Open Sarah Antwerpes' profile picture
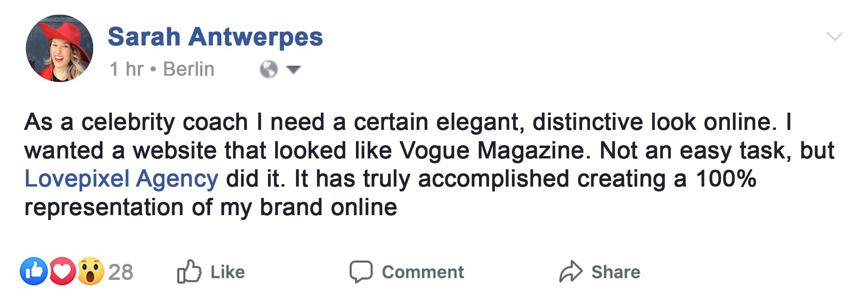This screenshot has width=868, height=298. click(59, 49)
